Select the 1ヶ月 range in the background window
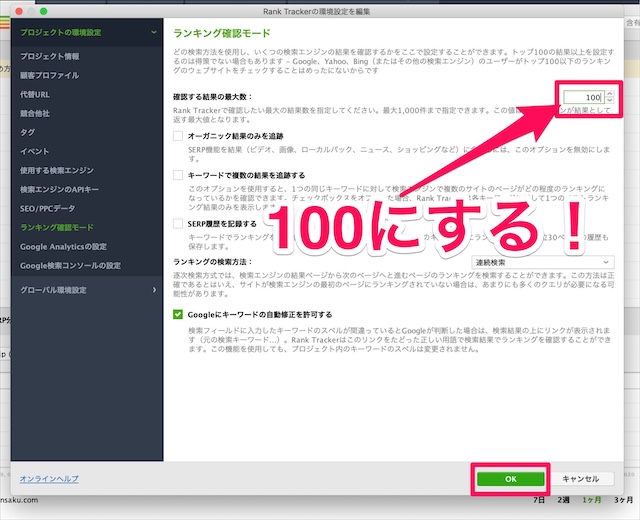 pyautogui.click(x=591, y=500)
